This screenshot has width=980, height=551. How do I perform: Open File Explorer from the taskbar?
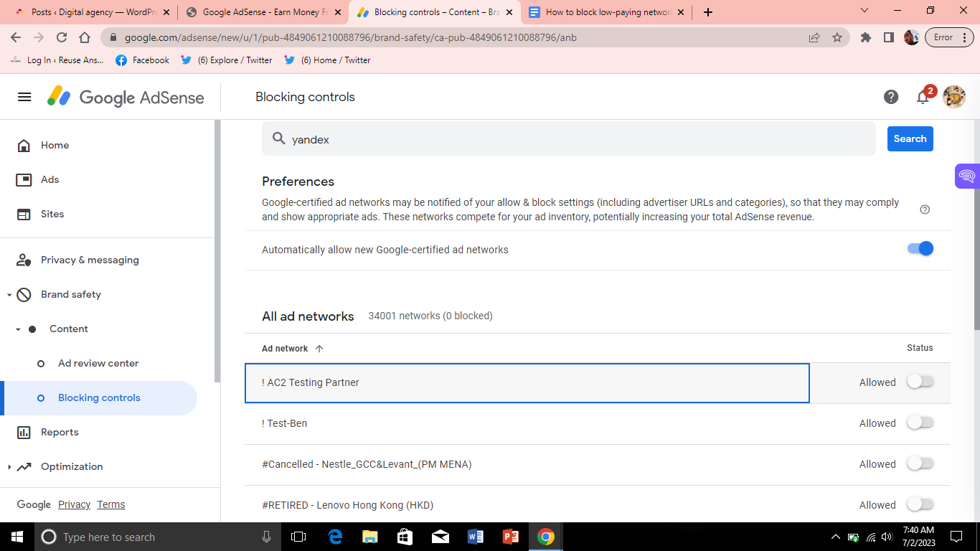(x=370, y=537)
